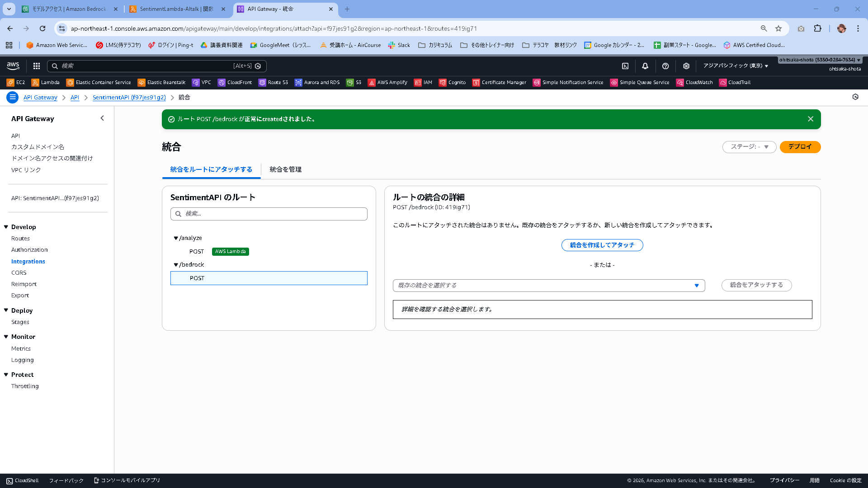Open the notifications bell icon
The height and width of the screenshot is (488, 868).
[645, 66]
